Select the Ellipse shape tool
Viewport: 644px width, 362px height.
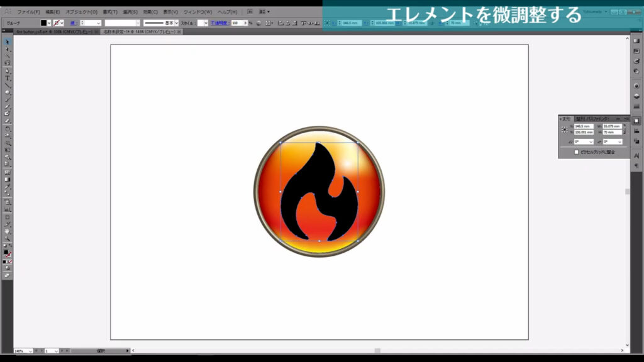point(8,92)
